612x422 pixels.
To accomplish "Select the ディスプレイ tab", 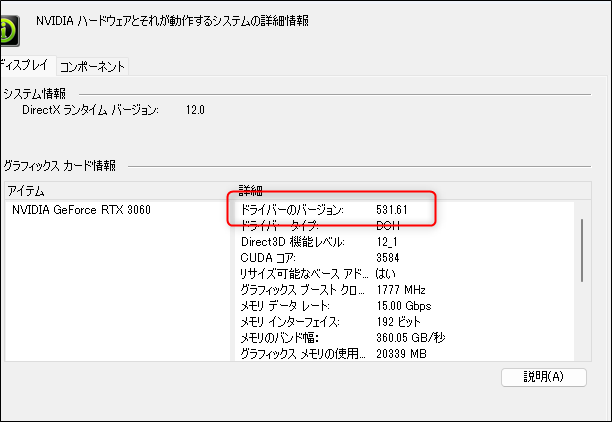I will [x=25, y=65].
